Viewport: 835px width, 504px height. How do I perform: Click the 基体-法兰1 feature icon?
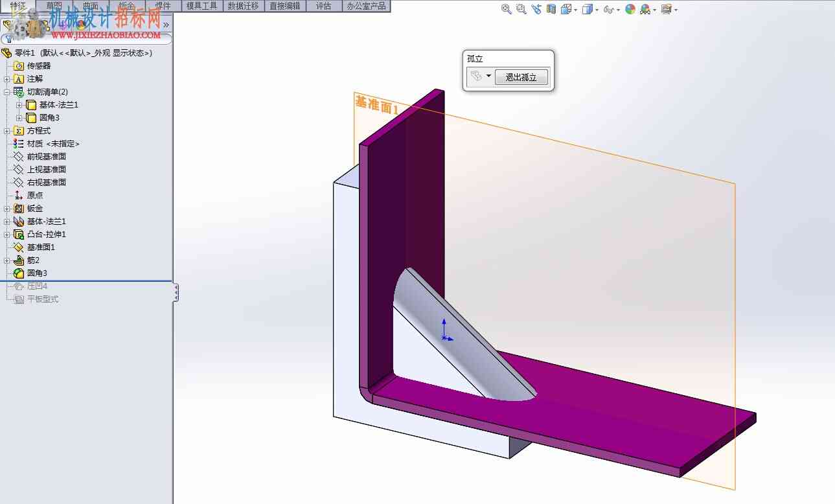19,222
